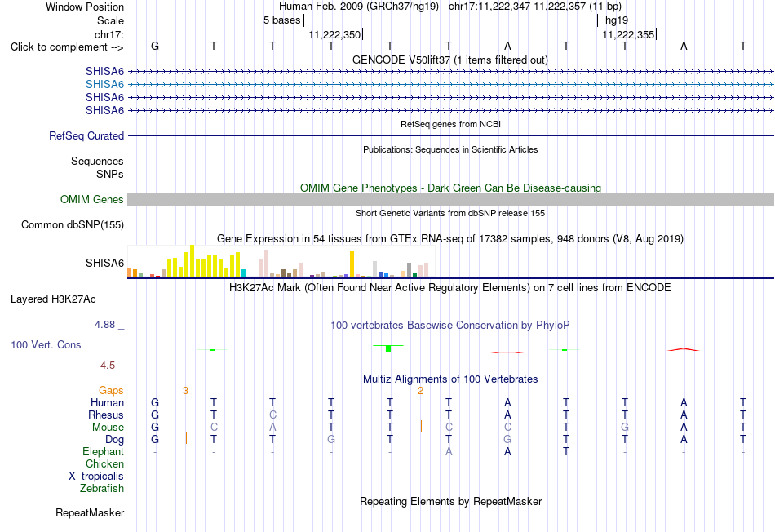
Task: Click the SHISA6 GTEx expression bar chart
Action: (281, 260)
